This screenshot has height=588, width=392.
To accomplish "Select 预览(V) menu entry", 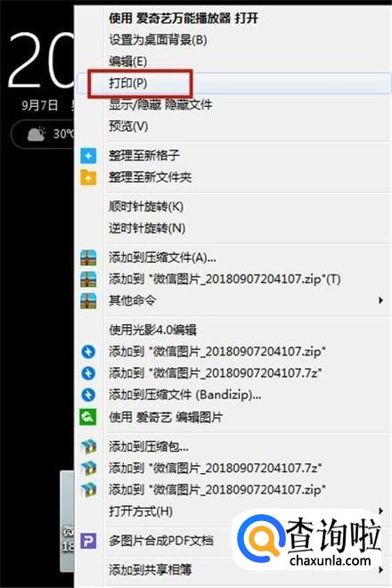I will click(x=128, y=126).
